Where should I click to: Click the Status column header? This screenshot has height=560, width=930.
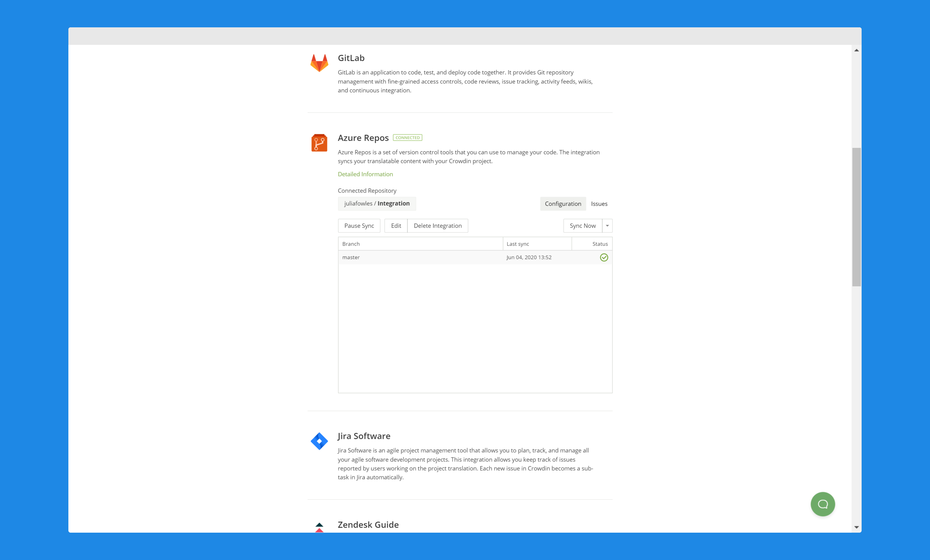[x=592, y=244]
